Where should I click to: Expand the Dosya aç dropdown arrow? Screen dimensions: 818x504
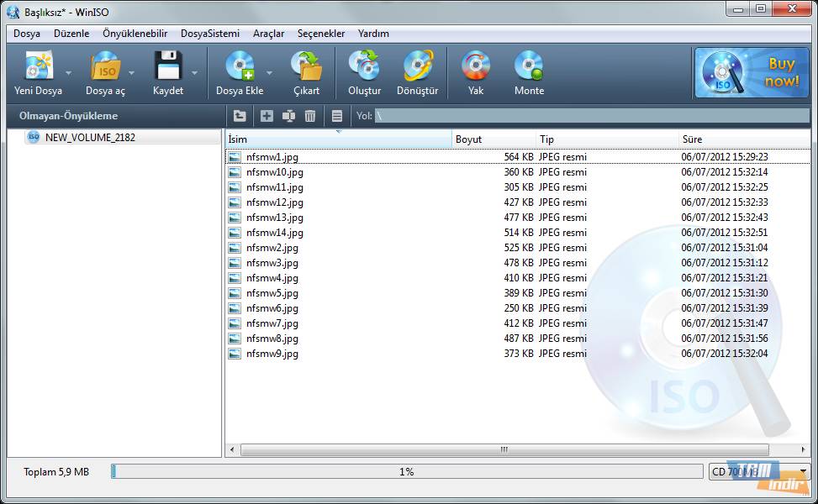tap(131, 73)
